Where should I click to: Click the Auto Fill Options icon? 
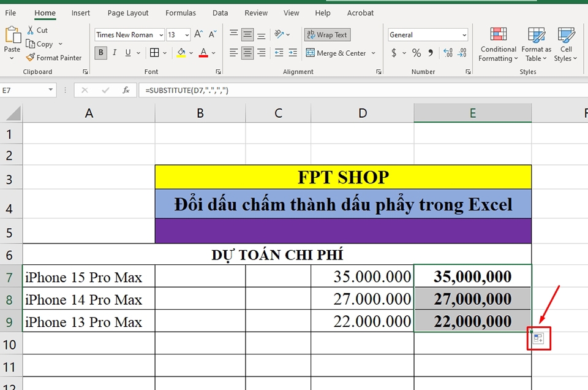(x=538, y=338)
